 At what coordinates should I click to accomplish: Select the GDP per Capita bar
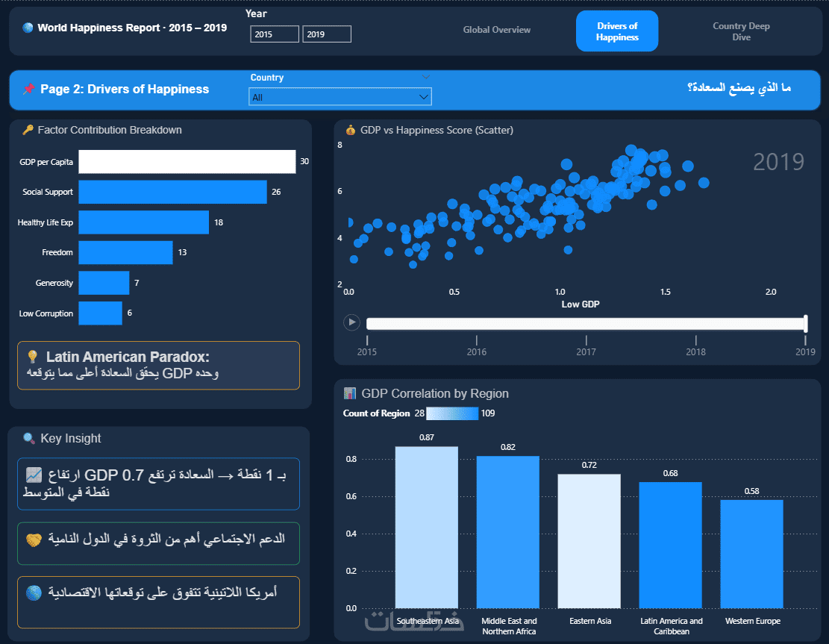[x=187, y=162]
